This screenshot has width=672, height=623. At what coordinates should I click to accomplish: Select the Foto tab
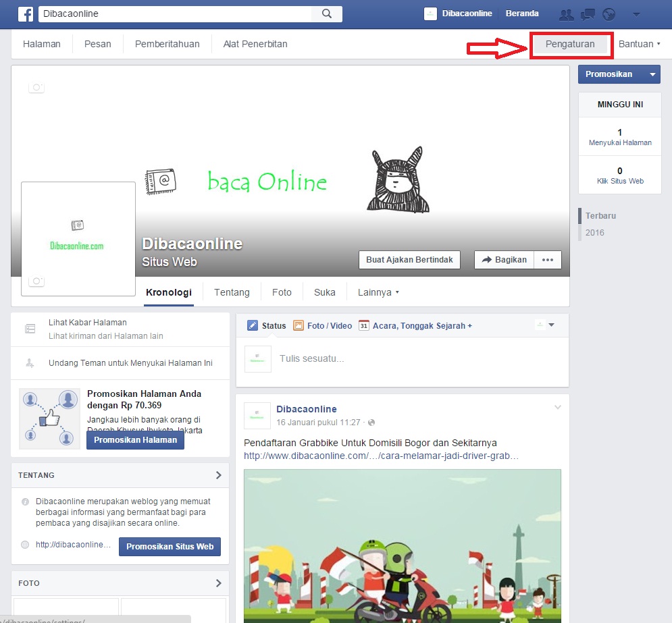point(282,292)
